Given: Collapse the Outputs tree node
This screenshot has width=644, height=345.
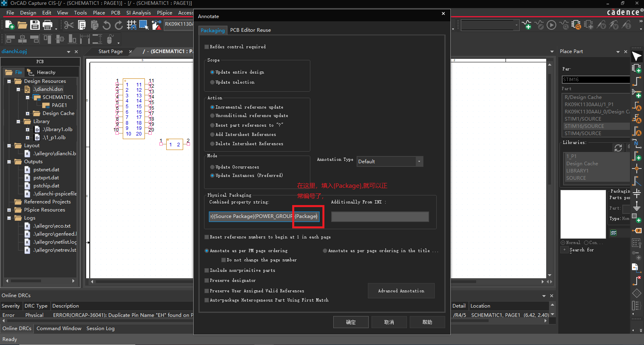Looking at the screenshot, I should tap(9, 162).
